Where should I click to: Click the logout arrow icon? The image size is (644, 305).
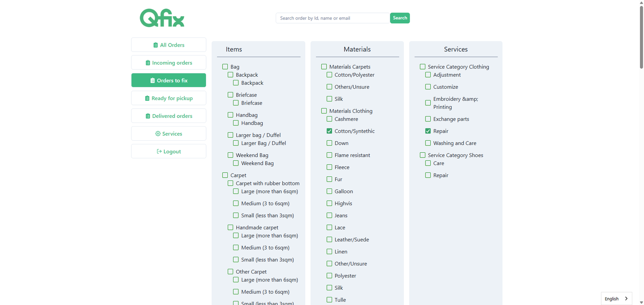click(159, 151)
